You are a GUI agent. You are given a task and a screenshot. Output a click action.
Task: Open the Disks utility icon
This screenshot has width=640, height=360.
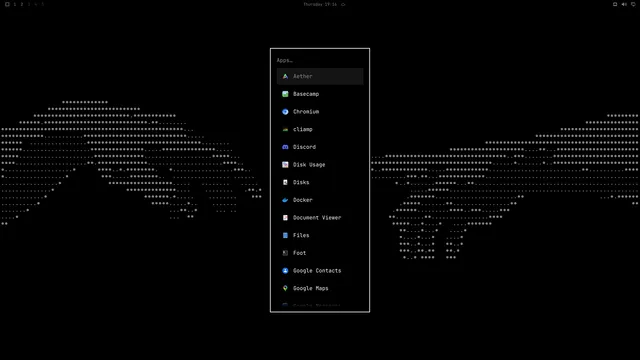(x=285, y=182)
